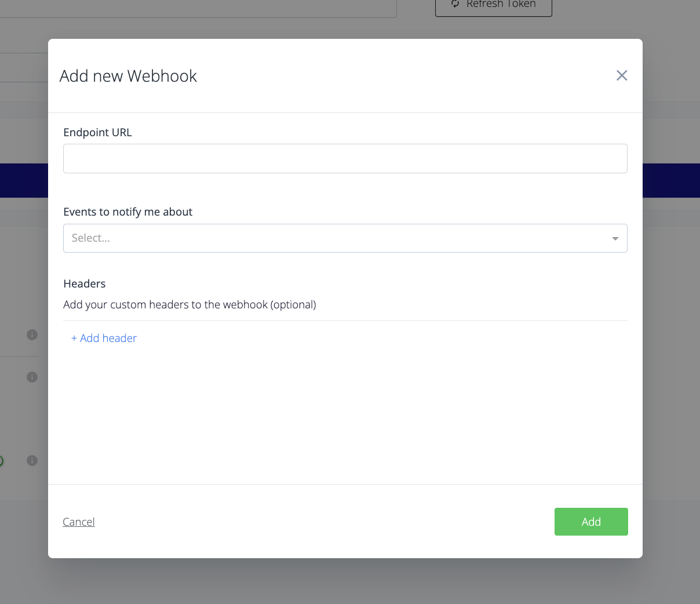Click the green Add button
The height and width of the screenshot is (604, 700).
pos(590,522)
